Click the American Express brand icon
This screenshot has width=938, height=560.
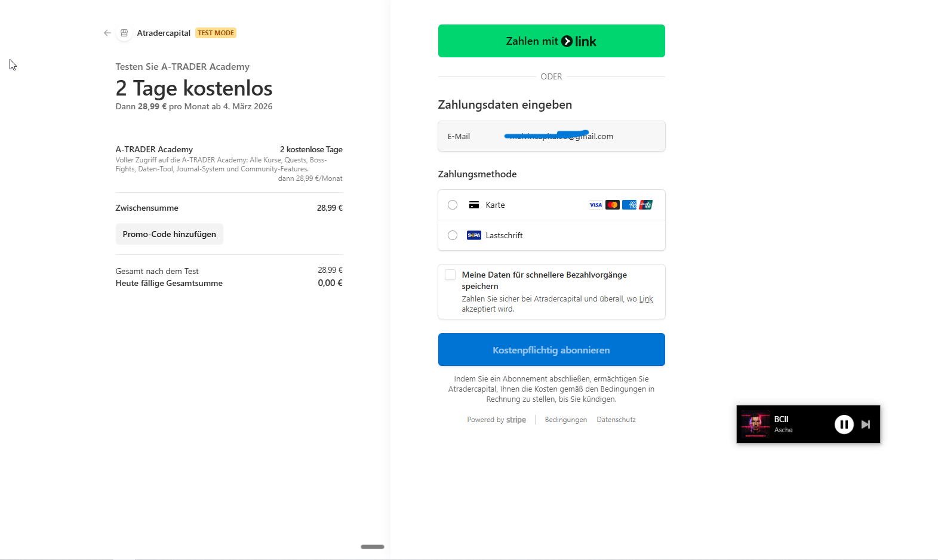[629, 205]
